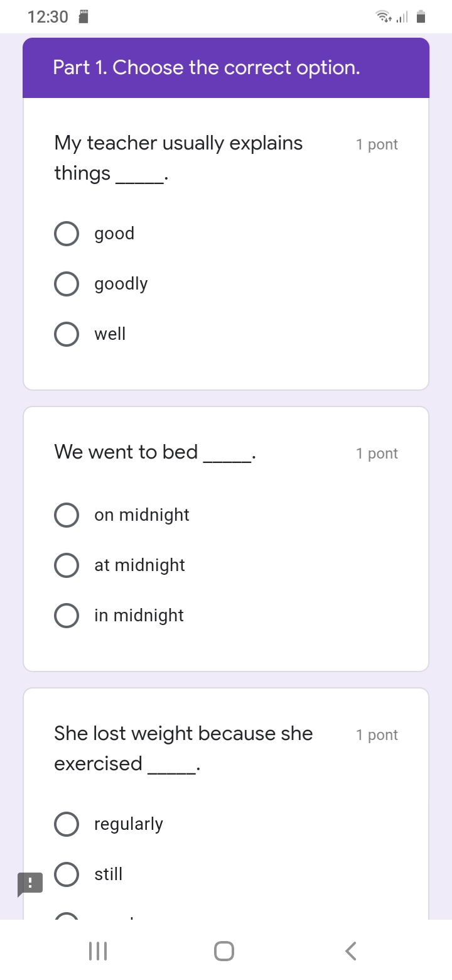Tap the battery status icon
The image size is (452, 980).
point(421,17)
